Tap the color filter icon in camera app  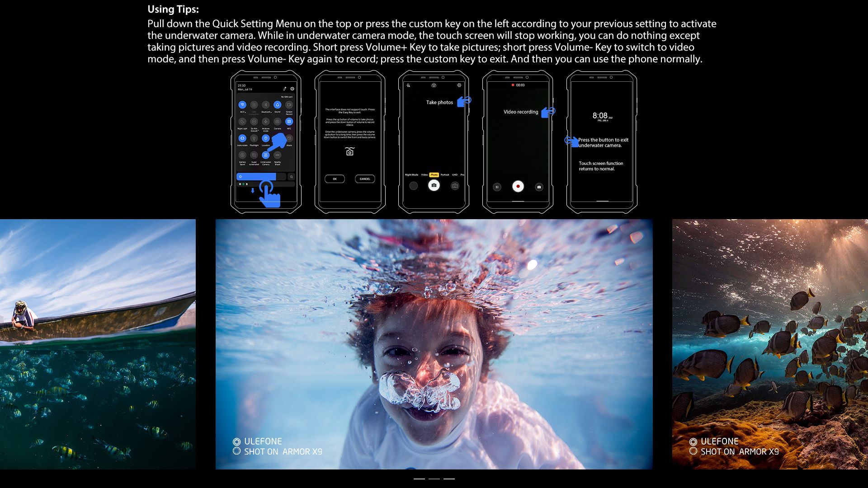(x=434, y=85)
